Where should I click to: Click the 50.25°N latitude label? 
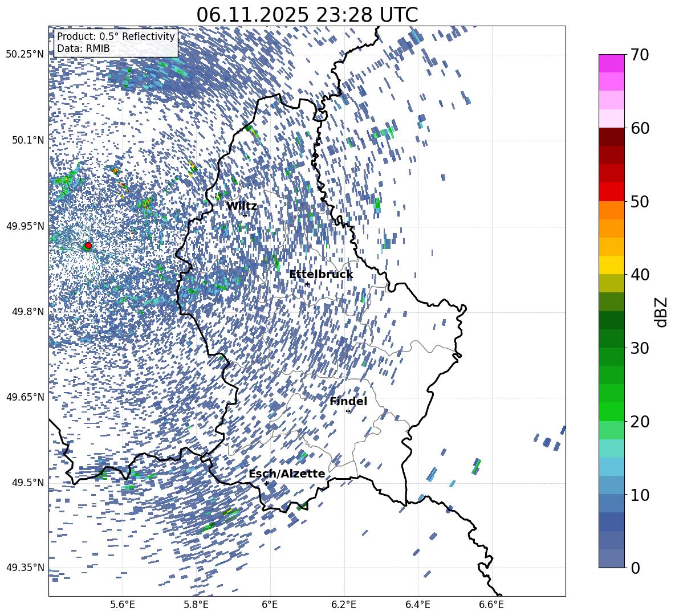pos(25,55)
